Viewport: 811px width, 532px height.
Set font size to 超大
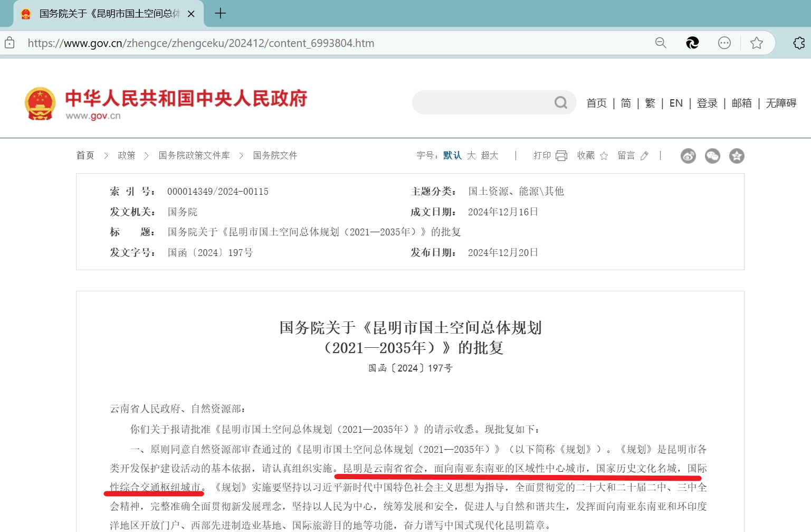[x=490, y=155]
